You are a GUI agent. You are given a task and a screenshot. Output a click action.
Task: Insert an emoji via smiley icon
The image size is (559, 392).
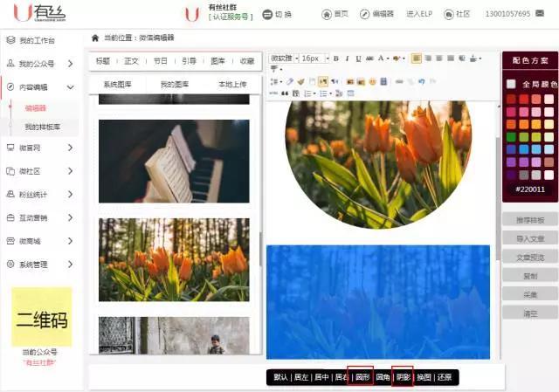click(x=373, y=81)
